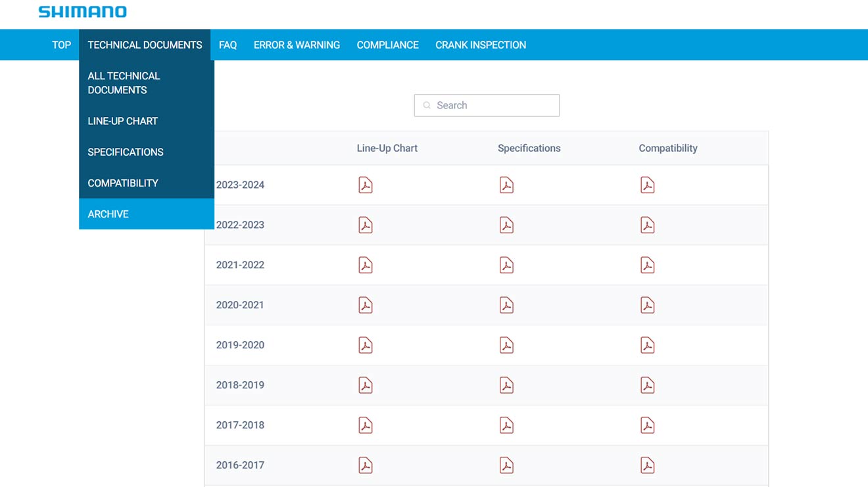The height and width of the screenshot is (487, 868).
Task: Open the 2021-2022 Specifications PDF icon
Action: click(506, 266)
